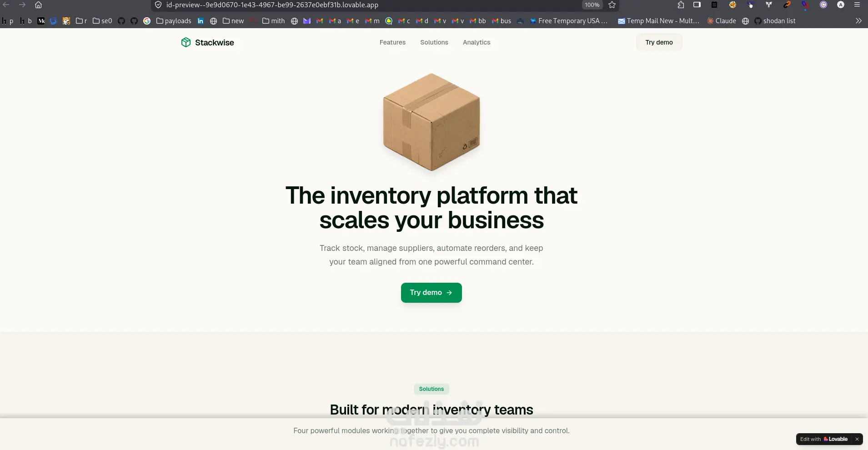The width and height of the screenshot is (868, 450).
Task: Click the 'The inventory platform that scales' headline
Action: pyautogui.click(x=431, y=208)
